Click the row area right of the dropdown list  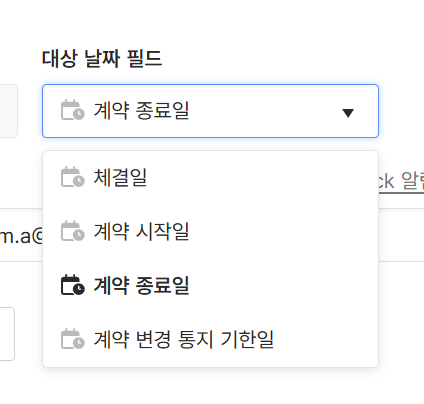(401, 235)
